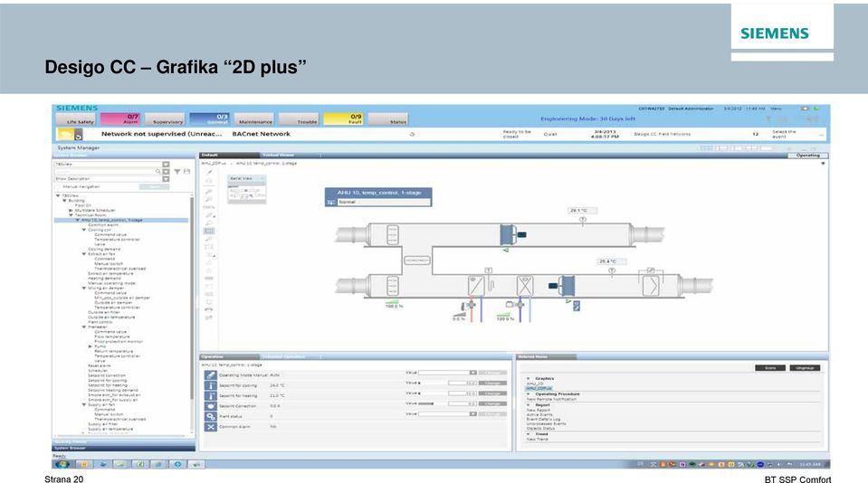Expand the Pump tree node

click(91, 346)
